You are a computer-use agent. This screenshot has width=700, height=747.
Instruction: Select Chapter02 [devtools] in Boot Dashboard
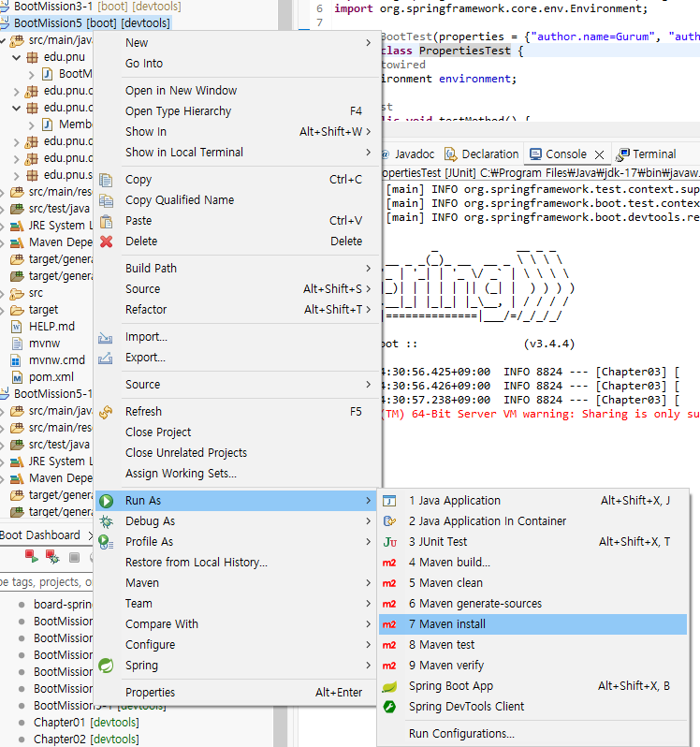[86, 740]
